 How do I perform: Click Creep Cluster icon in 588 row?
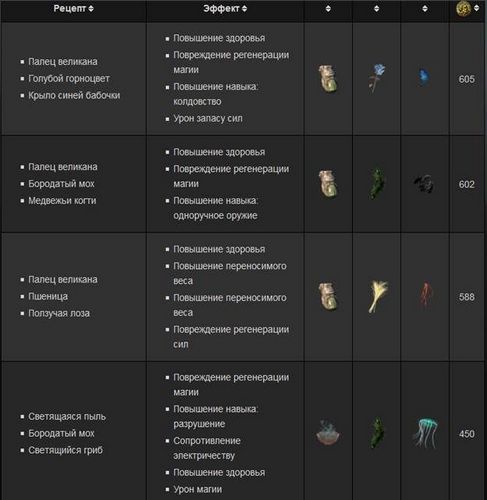point(425,295)
